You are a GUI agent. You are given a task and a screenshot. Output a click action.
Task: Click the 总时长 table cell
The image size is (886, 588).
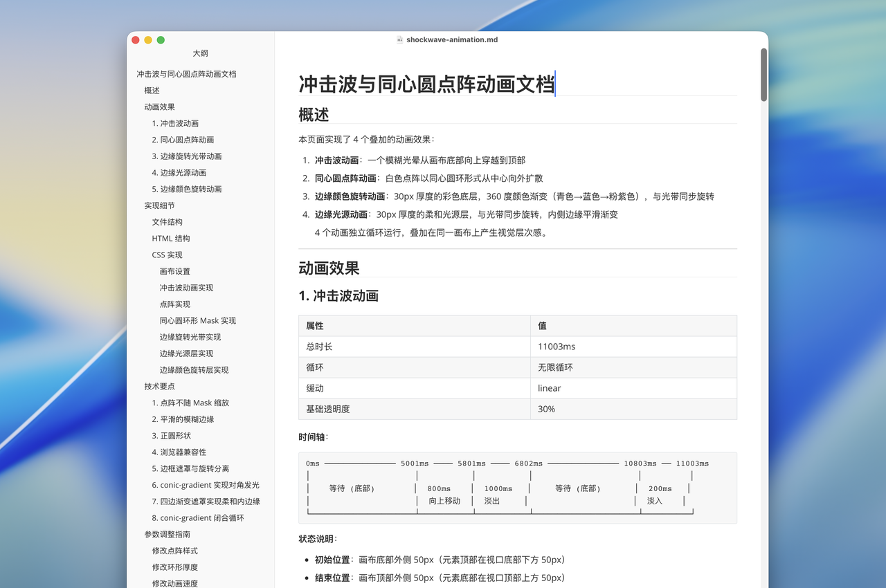[415, 347]
